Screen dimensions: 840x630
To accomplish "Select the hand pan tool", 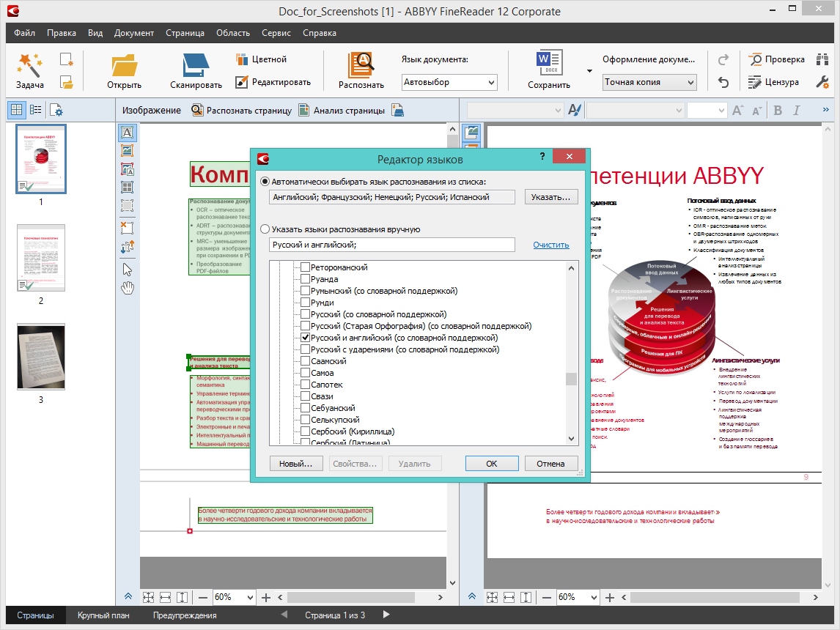I will (x=127, y=288).
